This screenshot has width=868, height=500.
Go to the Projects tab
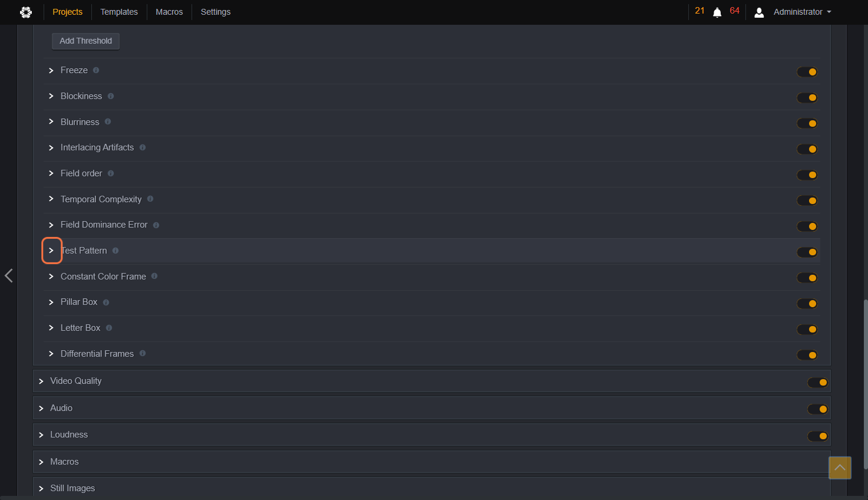point(68,12)
